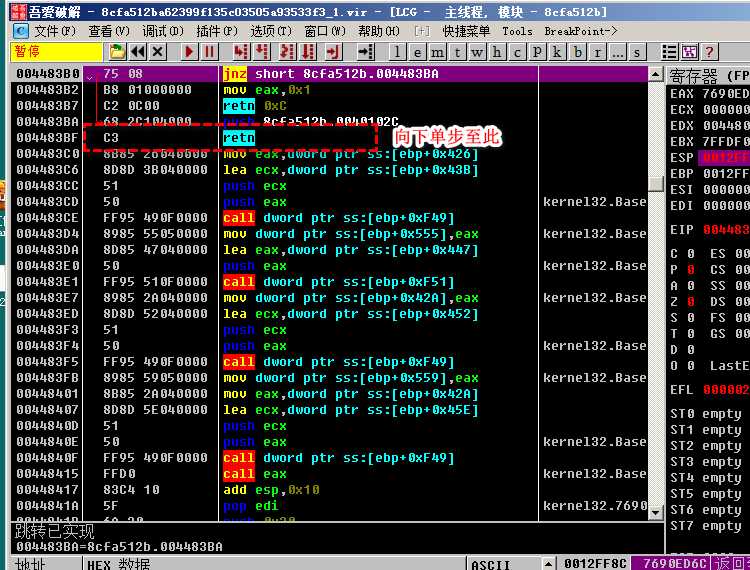The height and width of the screenshot is (570, 750).
Task: Open appearance options via the purple grid icon
Action: [x=689, y=52]
